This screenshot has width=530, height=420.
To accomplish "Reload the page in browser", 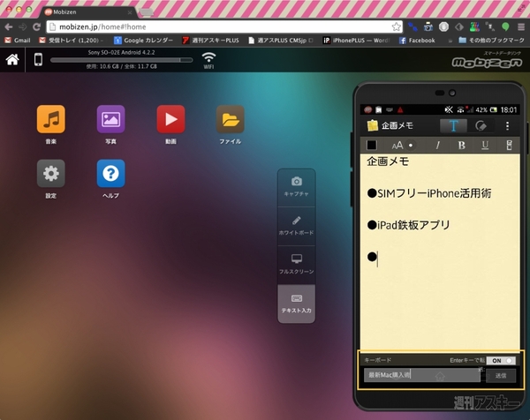I will (x=37, y=26).
